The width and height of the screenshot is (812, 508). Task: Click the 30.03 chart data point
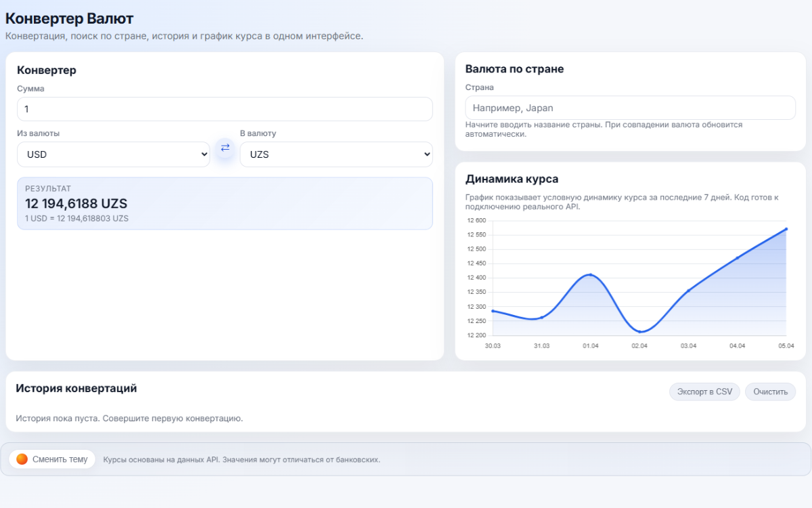pyautogui.click(x=493, y=311)
